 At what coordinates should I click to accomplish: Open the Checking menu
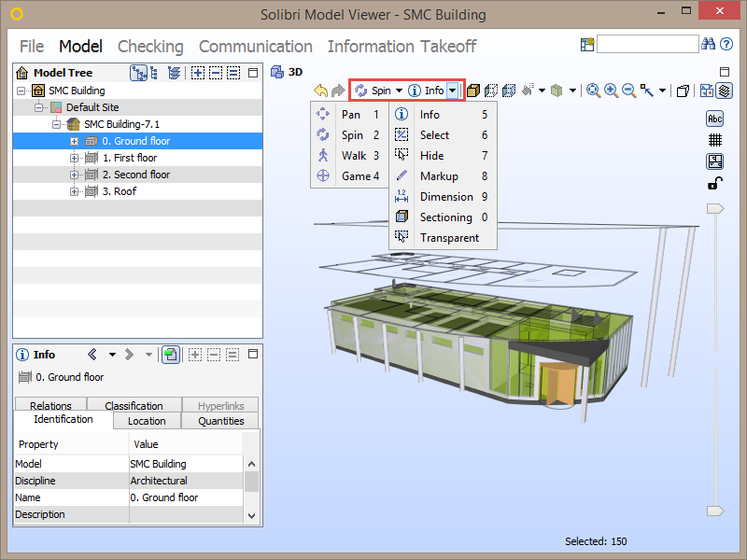pyautogui.click(x=150, y=46)
